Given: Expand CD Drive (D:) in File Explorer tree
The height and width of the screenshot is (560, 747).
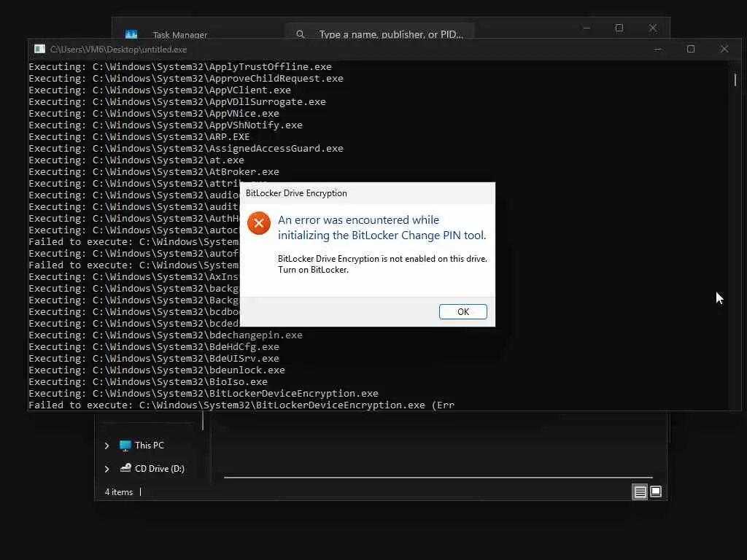Looking at the screenshot, I should click(x=107, y=469).
